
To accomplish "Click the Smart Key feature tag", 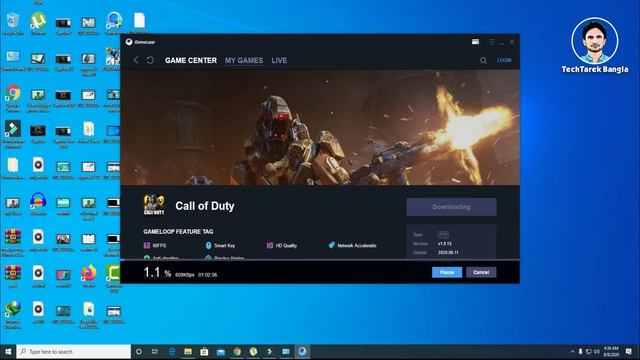I will (x=220, y=245).
